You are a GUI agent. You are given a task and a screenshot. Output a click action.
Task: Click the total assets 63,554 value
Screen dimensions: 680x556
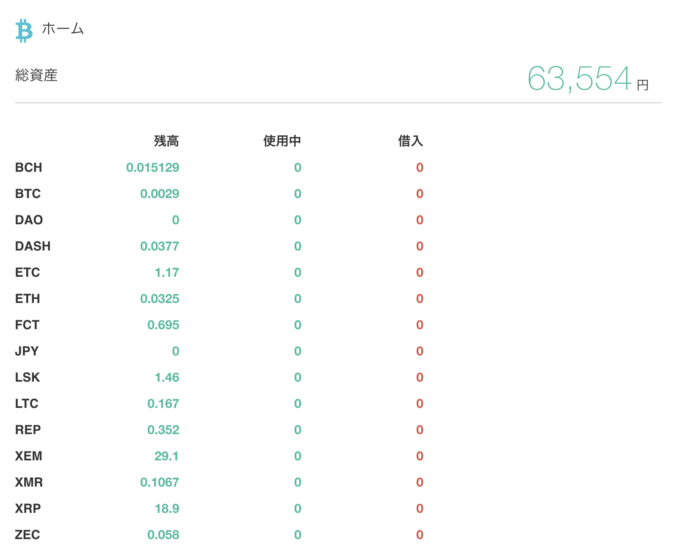pos(579,78)
